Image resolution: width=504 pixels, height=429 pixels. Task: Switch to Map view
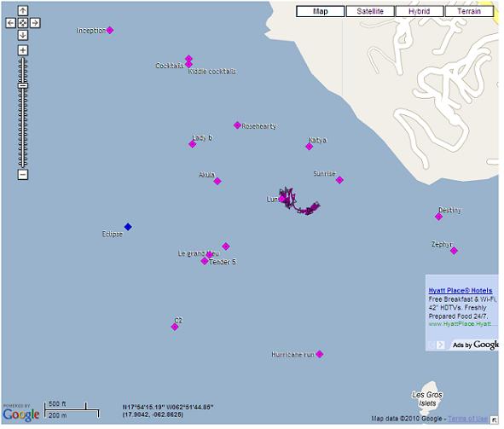(x=321, y=11)
